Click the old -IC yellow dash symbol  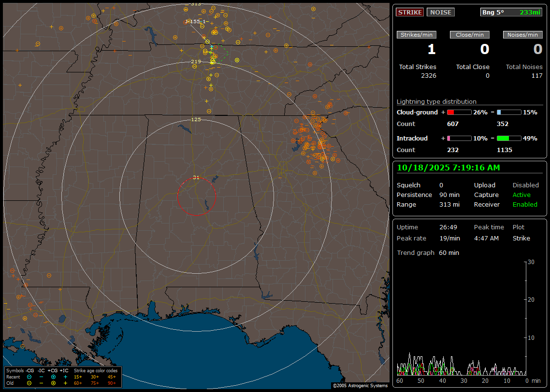point(42,383)
